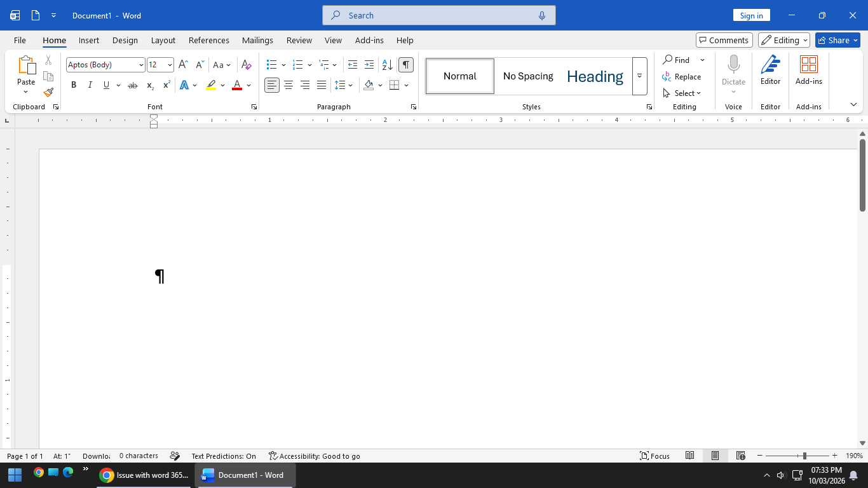
Task: Open the Select dropdown in Editing
Action: click(682, 93)
